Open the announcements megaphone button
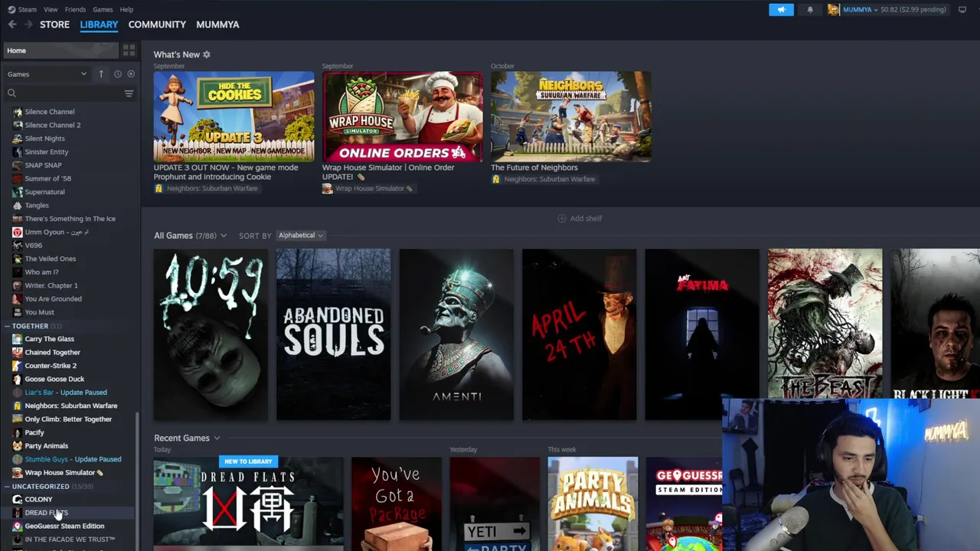 pos(781,9)
